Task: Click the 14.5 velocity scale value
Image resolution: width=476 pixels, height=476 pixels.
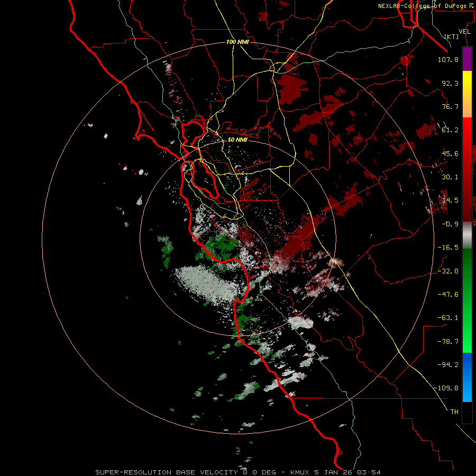Action: [450, 200]
